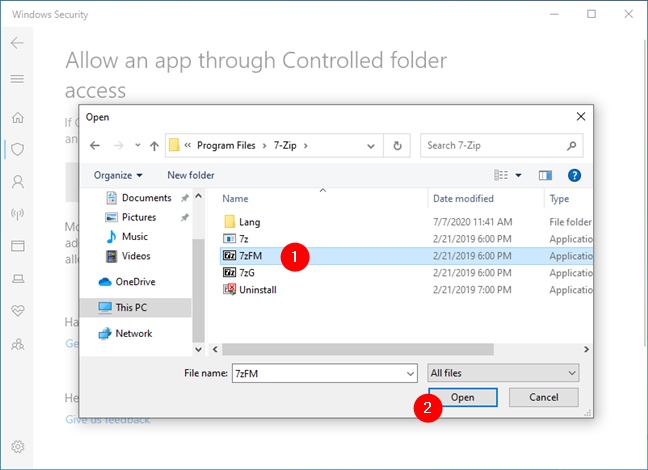Screen dimensions: 648x470
Task: Refresh the 7-Zip folder listing
Action: [x=397, y=146]
